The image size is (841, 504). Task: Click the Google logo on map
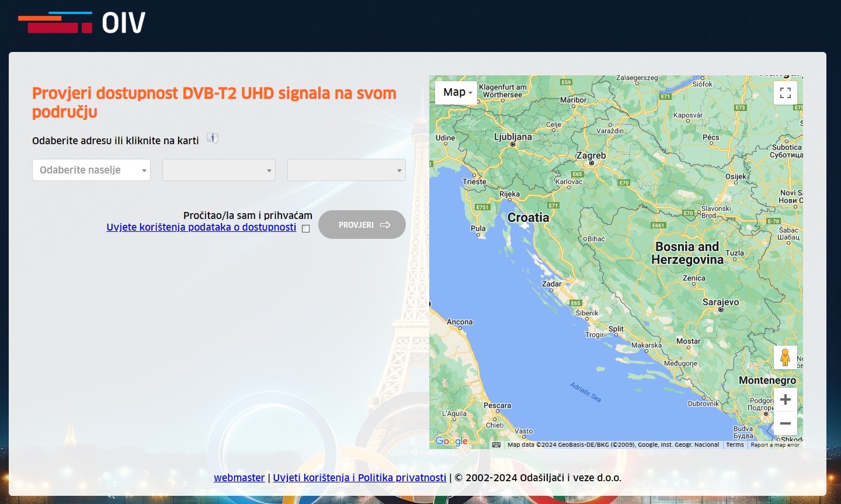pos(451,441)
